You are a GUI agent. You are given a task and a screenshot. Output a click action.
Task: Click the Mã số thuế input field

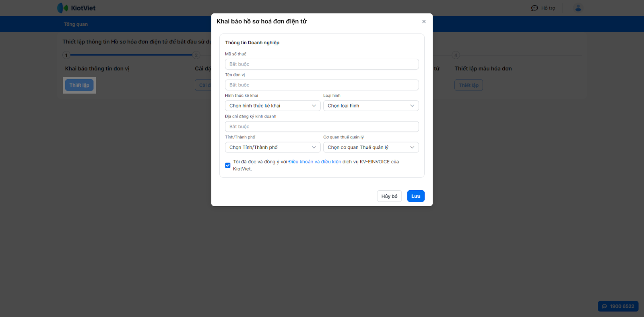coord(322,64)
